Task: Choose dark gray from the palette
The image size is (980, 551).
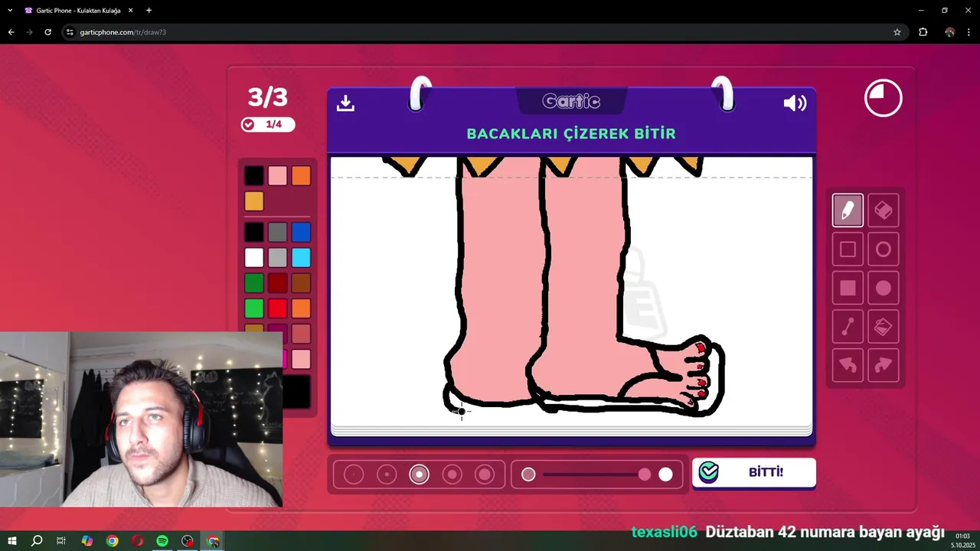Action: click(278, 232)
